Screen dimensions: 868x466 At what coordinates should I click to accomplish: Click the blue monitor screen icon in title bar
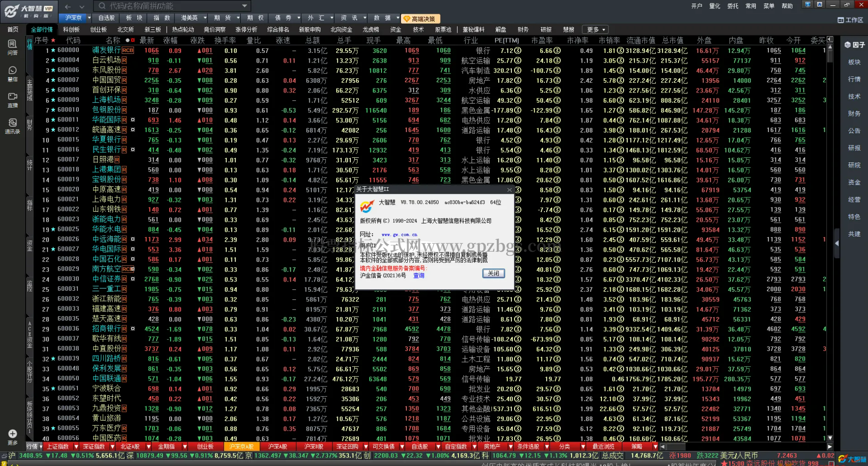(x=808, y=4)
